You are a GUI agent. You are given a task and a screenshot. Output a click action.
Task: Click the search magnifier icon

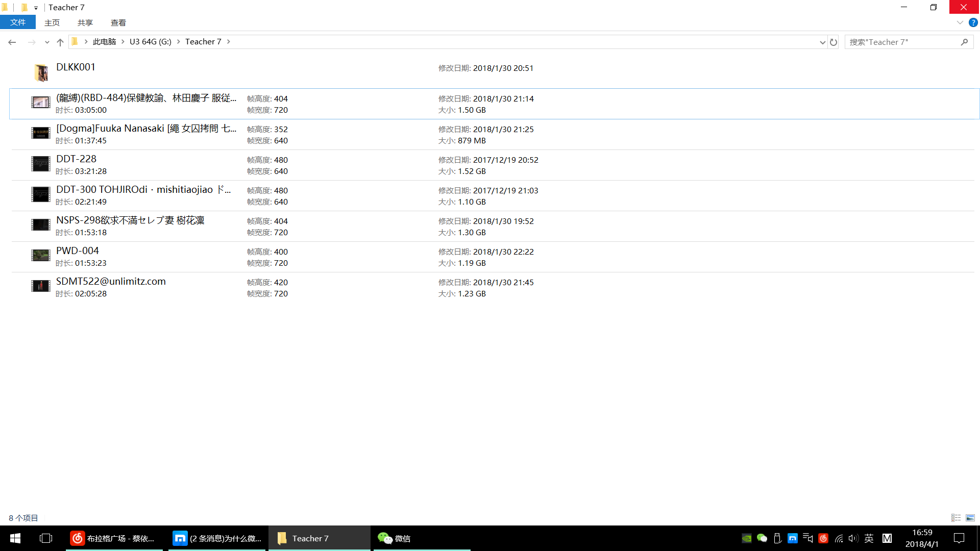964,42
